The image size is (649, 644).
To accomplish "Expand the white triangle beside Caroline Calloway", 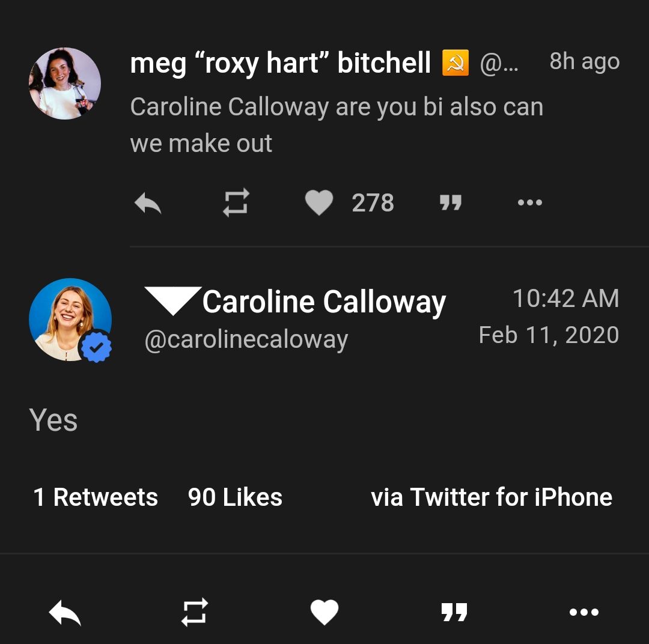I will (x=172, y=300).
